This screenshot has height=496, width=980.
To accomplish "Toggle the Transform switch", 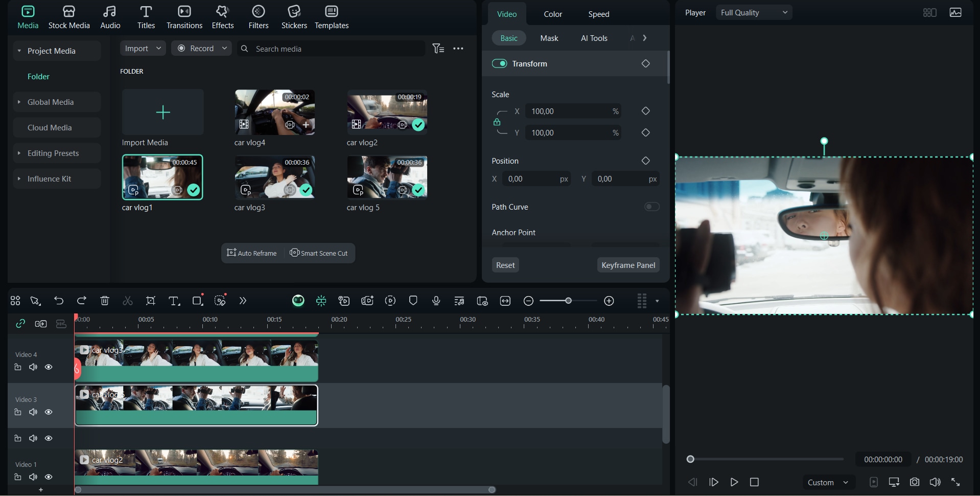I will tap(499, 63).
